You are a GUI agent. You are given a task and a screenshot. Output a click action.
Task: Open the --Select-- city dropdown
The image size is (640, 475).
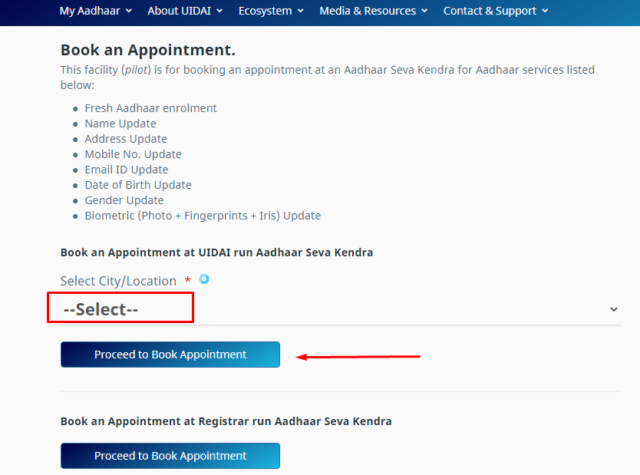(x=340, y=309)
